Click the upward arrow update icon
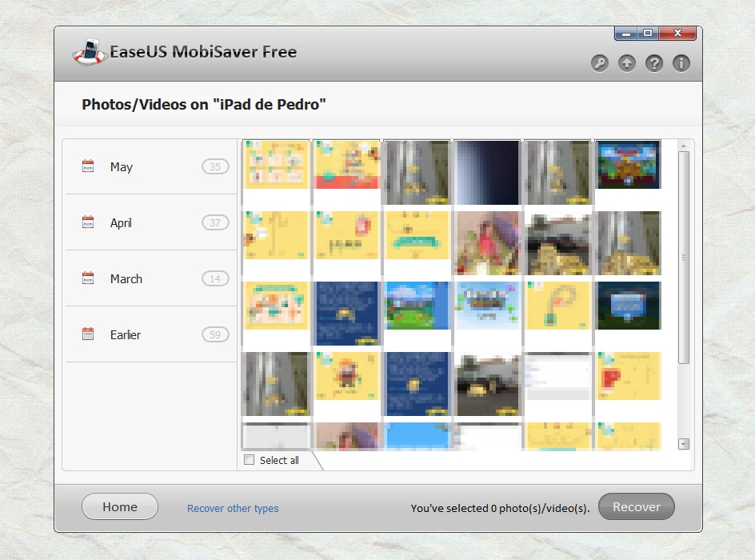This screenshot has width=755, height=560. pos(626,63)
